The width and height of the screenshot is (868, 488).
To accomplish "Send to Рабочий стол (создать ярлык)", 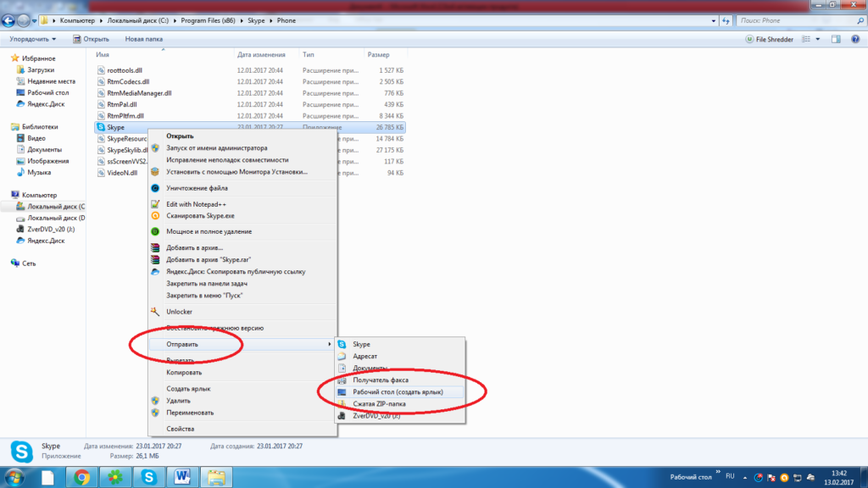I will pyautogui.click(x=400, y=392).
